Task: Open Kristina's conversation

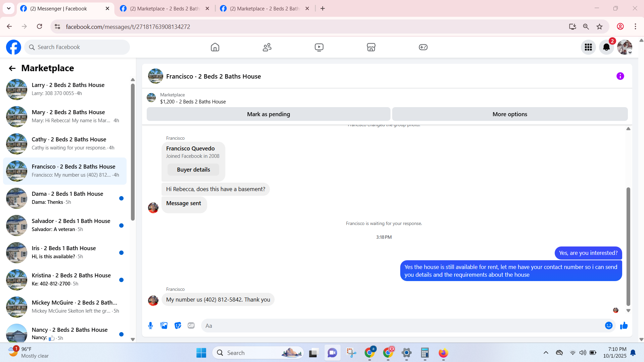Action: coord(65,280)
